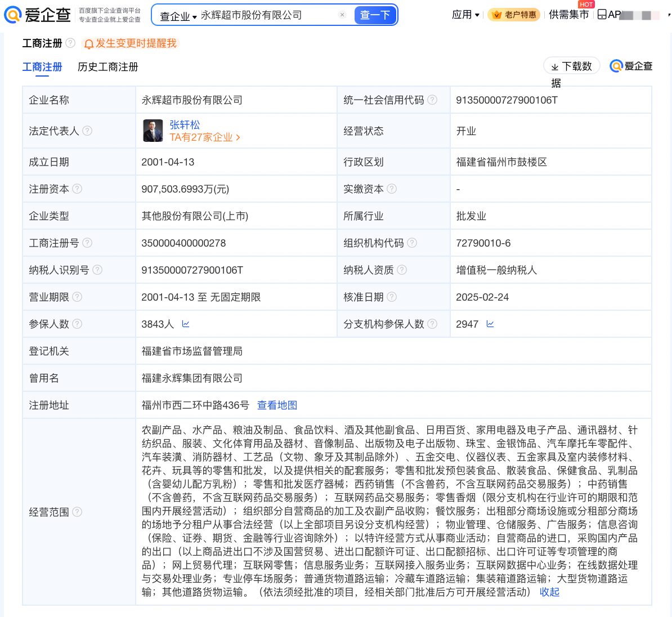The width and height of the screenshot is (672, 617).
Task: Click help icon beside 工商注册号
Action: click(x=87, y=243)
